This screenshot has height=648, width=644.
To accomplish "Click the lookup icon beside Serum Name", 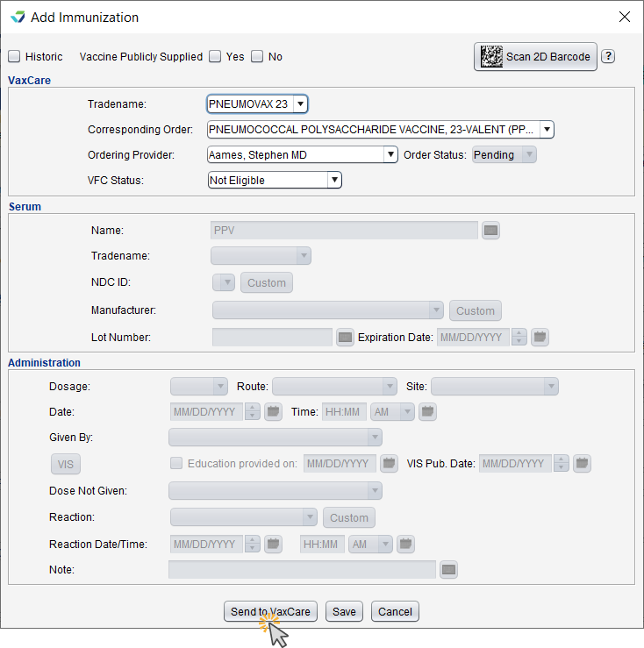I will [490, 231].
